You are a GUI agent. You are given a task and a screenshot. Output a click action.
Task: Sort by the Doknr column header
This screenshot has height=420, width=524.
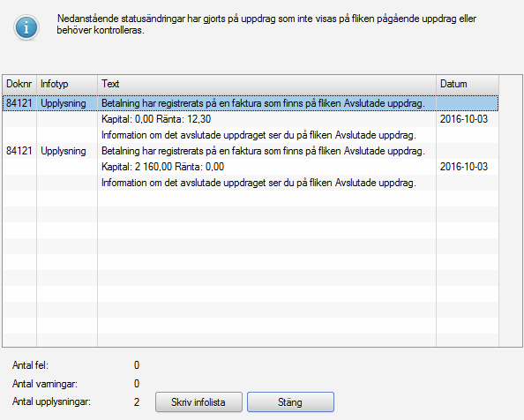coord(19,84)
